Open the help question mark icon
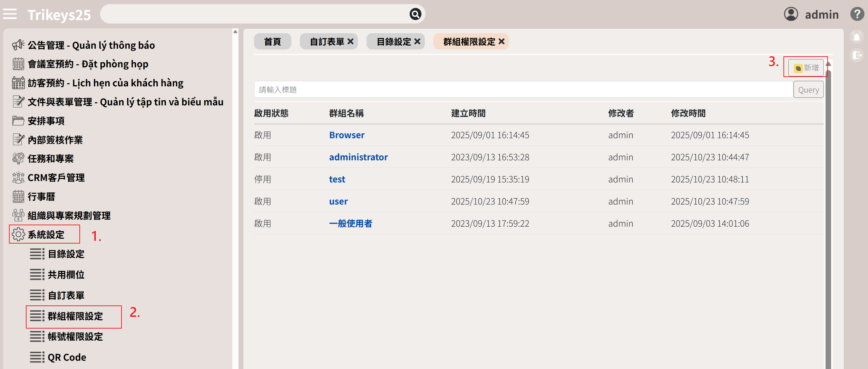868x369 pixels. [x=857, y=14]
